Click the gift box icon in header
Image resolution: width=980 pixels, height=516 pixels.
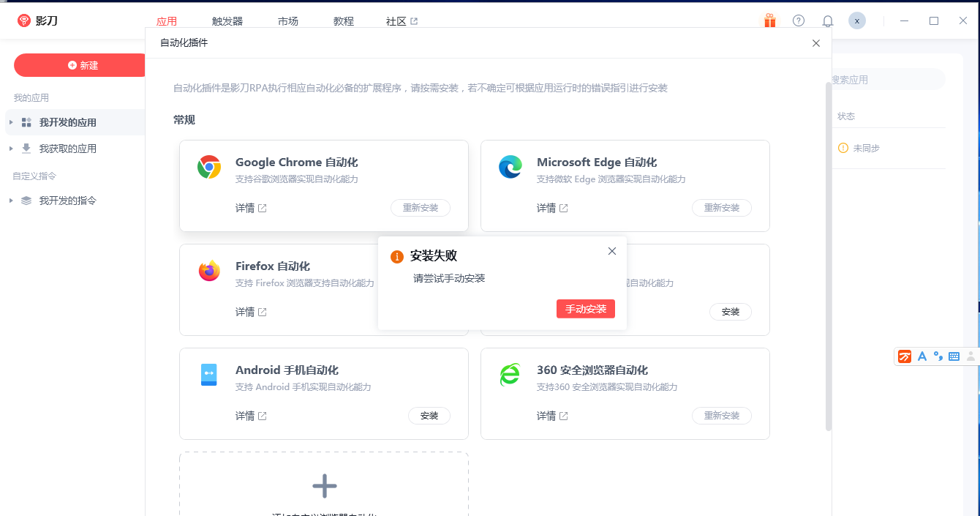[769, 21]
